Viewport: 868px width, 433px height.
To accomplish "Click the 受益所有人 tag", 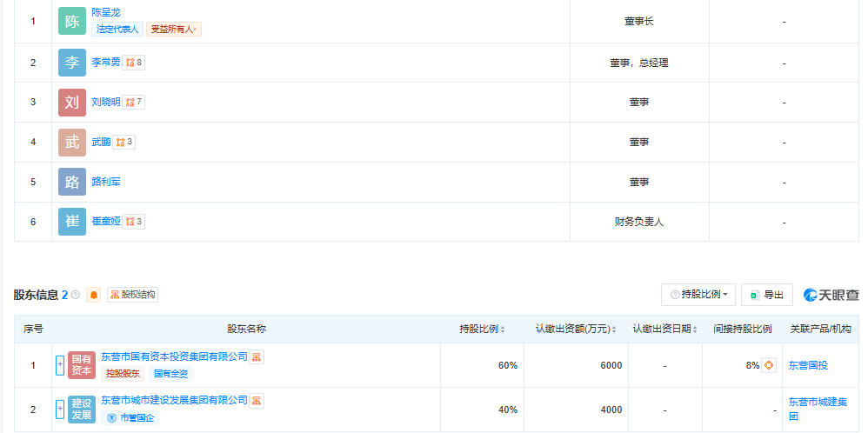I will tap(174, 30).
